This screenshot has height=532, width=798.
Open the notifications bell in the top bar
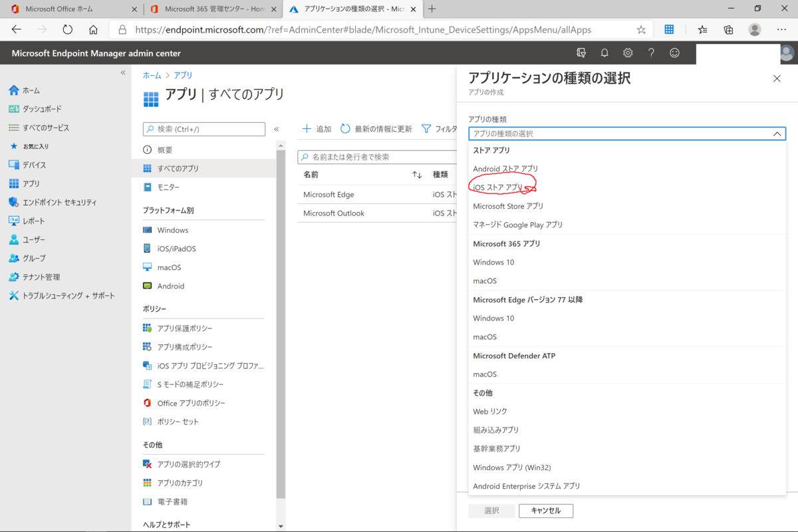[x=604, y=53]
